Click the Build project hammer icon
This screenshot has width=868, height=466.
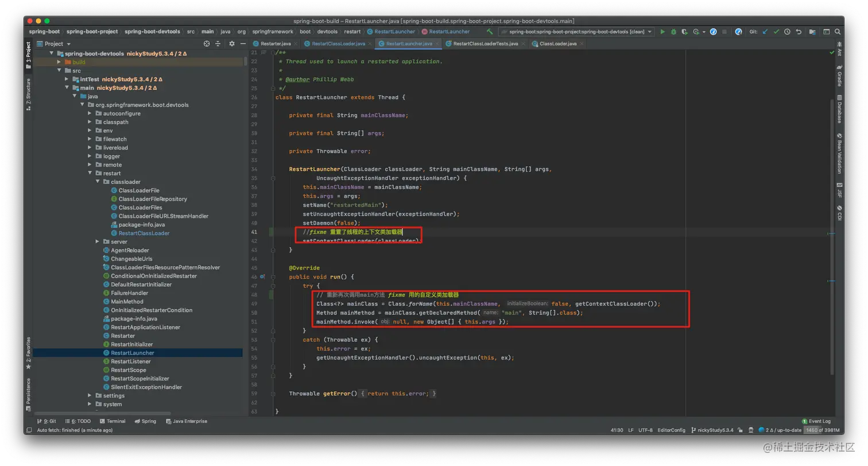(x=490, y=32)
